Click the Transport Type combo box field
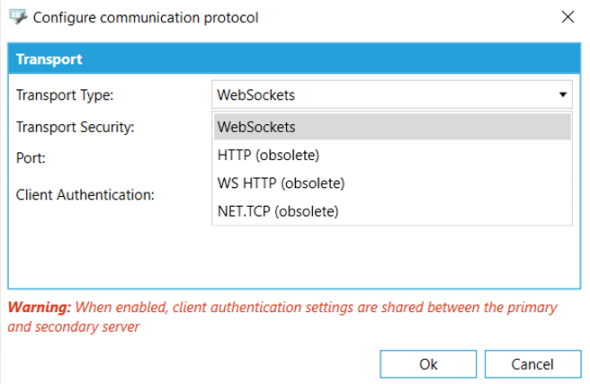590x384 pixels. pos(392,95)
